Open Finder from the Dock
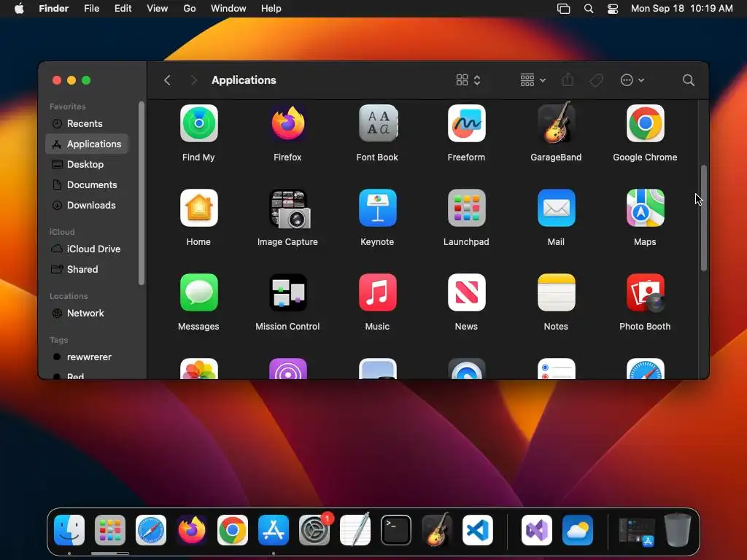Image resolution: width=747 pixels, height=560 pixels. [x=69, y=530]
